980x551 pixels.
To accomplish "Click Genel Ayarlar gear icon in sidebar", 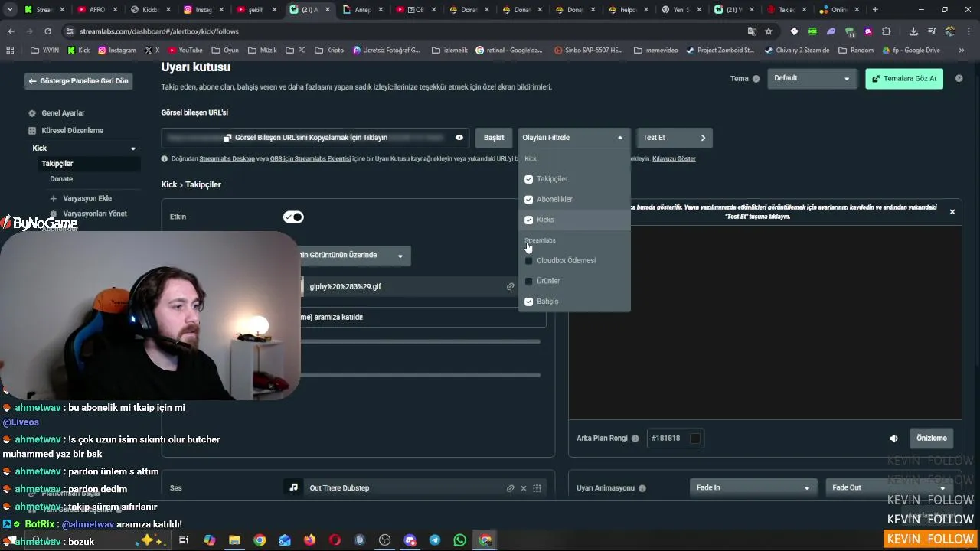I will coord(32,113).
